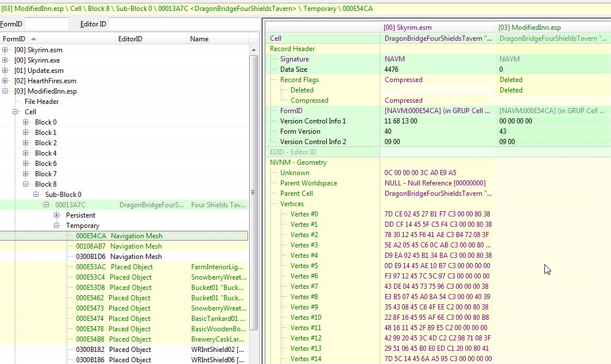Select the [00] Skyrim.esm column header

[437, 28]
